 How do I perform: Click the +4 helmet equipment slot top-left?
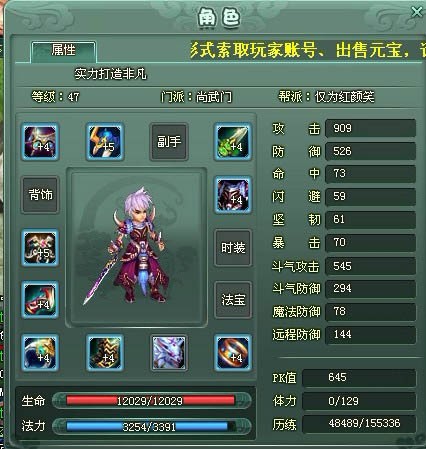(x=40, y=141)
